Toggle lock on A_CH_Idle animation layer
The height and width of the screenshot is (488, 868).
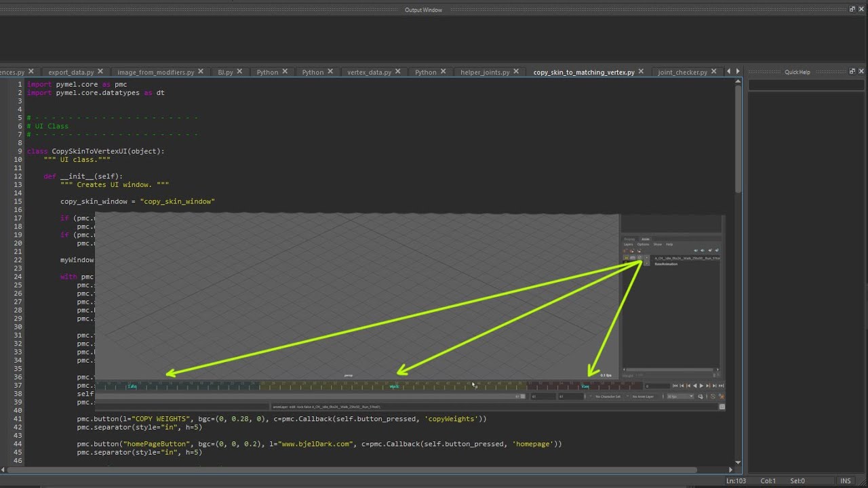point(627,258)
